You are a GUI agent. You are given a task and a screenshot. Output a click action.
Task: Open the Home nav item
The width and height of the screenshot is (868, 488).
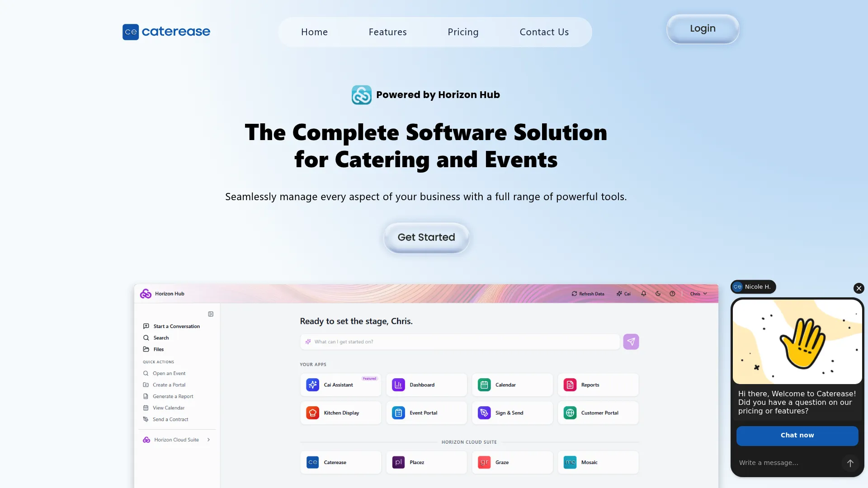[x=314, y=32]
